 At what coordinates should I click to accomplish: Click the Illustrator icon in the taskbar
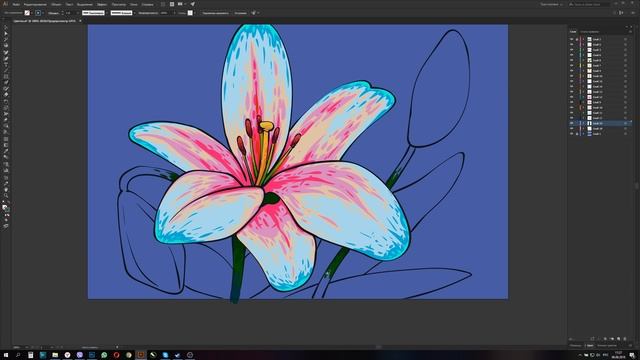click(x=141, y=355)
